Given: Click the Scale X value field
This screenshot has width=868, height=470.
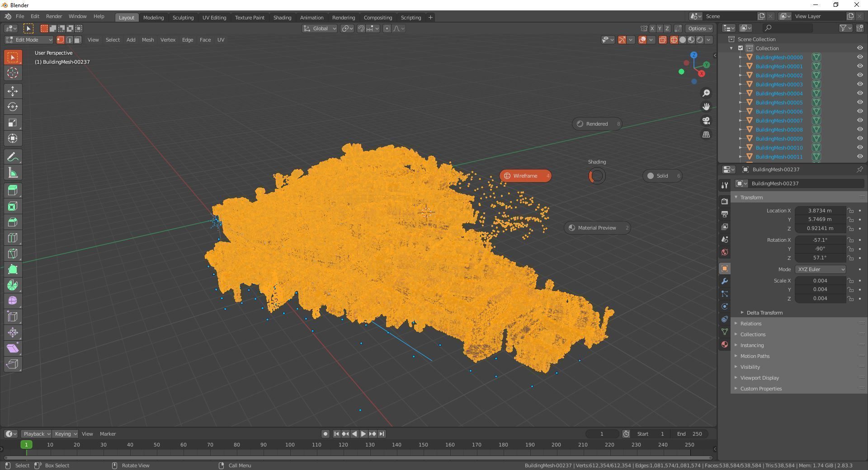Looking at the screenshot, I should 820,281.
